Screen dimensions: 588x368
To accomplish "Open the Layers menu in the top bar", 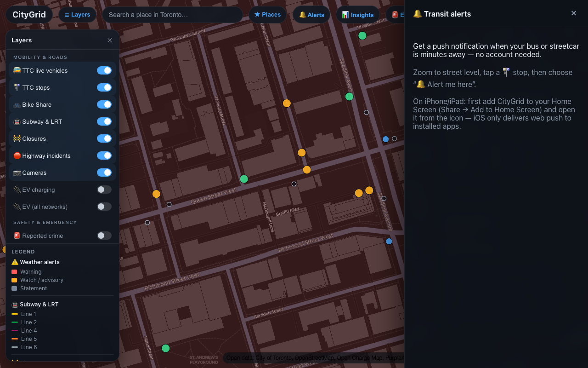I will (x=78, y=15).
